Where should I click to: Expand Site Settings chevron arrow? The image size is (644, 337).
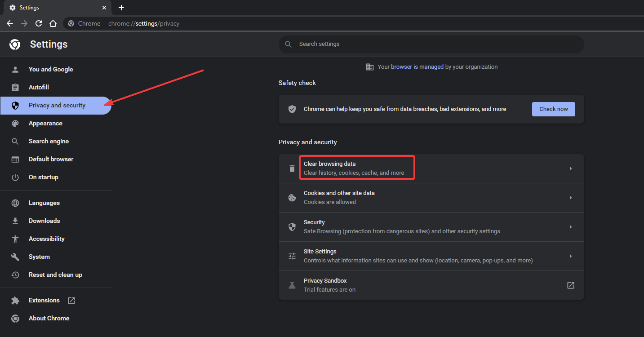(570, 256)
